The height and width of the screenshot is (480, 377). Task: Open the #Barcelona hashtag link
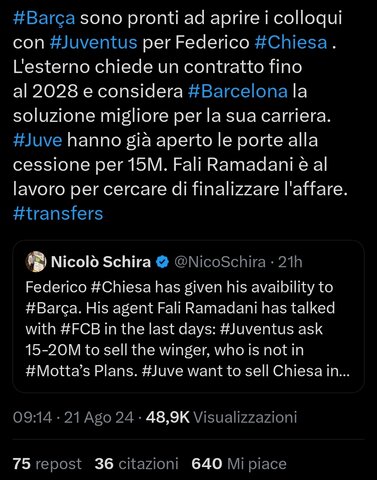(x=238, y=91)
